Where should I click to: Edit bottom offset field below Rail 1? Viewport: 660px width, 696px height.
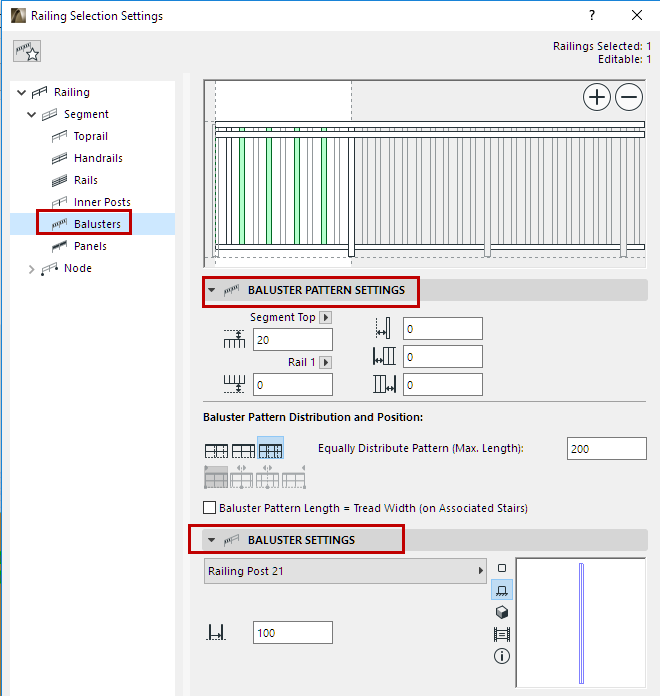pos(292,384)
